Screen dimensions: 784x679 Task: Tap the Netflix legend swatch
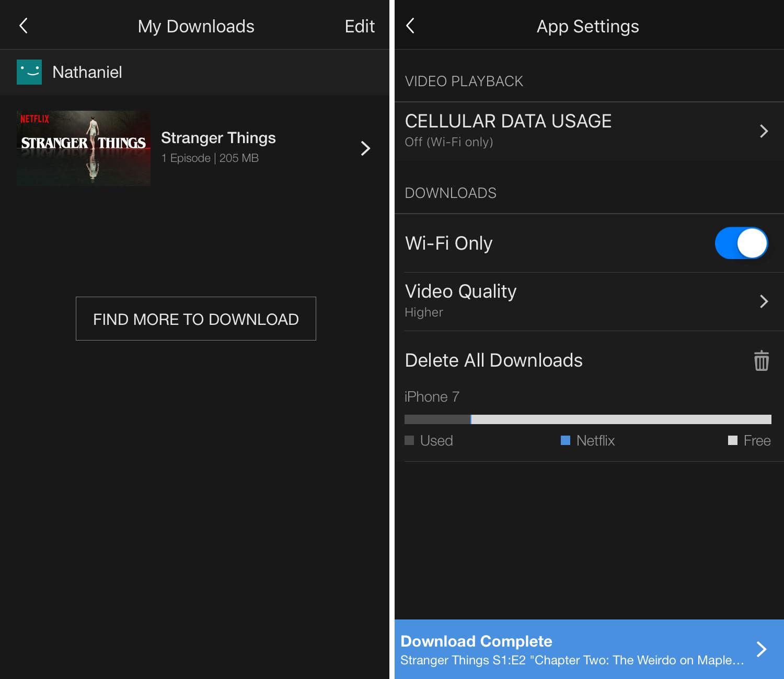pos(565,440)
